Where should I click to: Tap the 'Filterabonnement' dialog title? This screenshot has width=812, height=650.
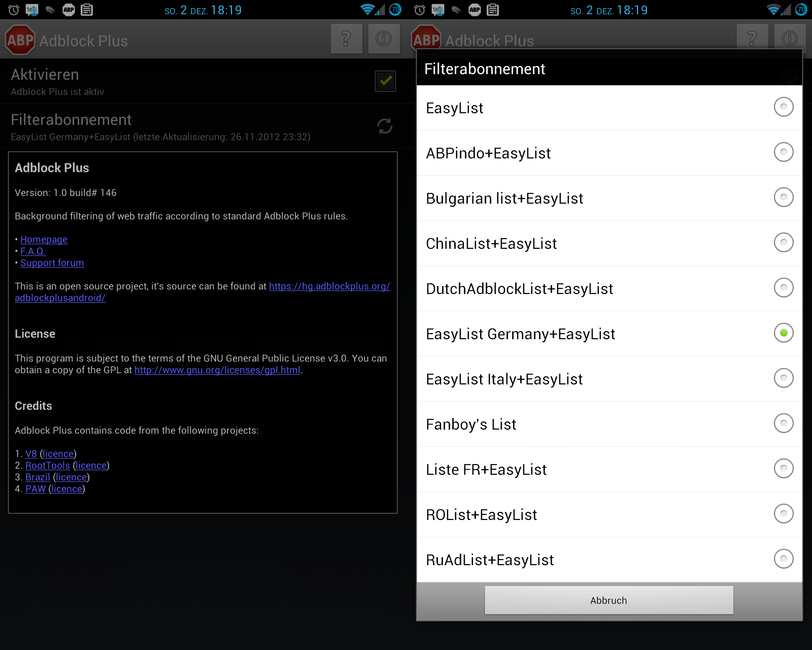pos(485,69)
